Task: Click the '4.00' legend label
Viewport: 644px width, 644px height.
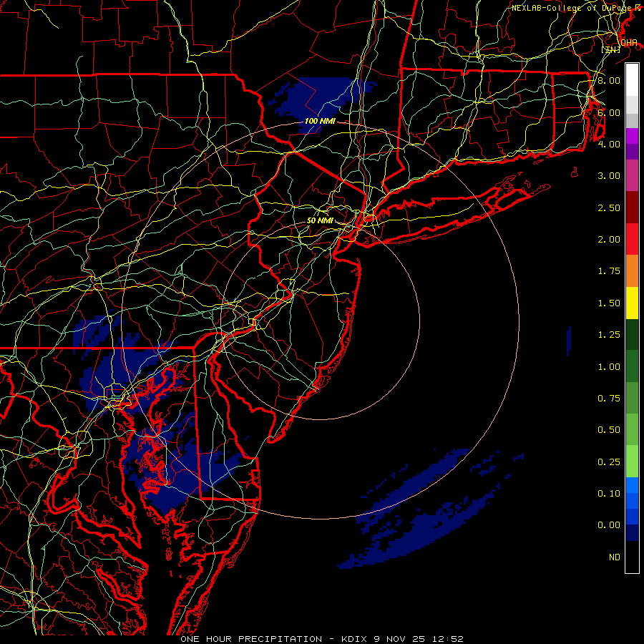Action: [x=608, y=144]
